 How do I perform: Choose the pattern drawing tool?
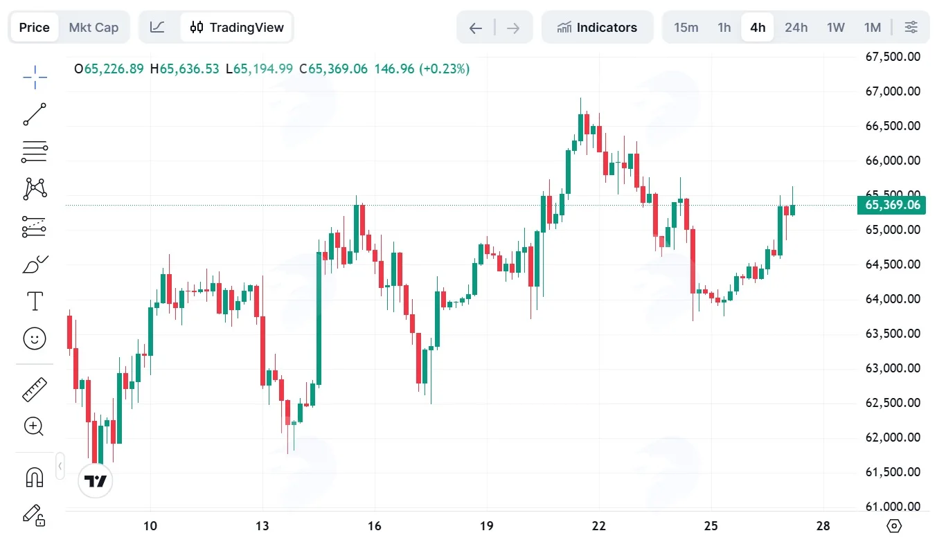(x=35, y=189)
